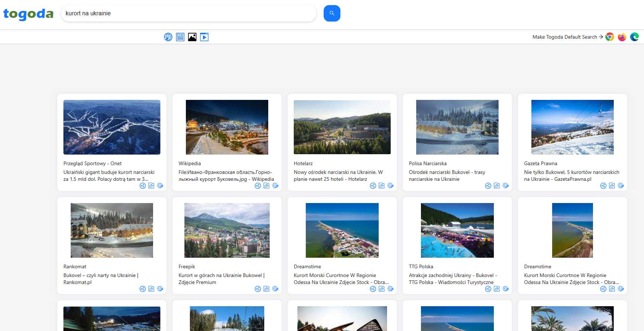
Task: Open the Gazeta Prawna ski lift thumbnail
Action: 573,127
